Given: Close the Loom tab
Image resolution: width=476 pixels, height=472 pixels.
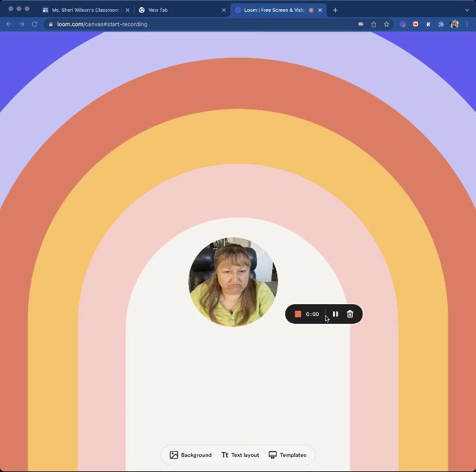Looking at the screenshot, I should [320, 10].
